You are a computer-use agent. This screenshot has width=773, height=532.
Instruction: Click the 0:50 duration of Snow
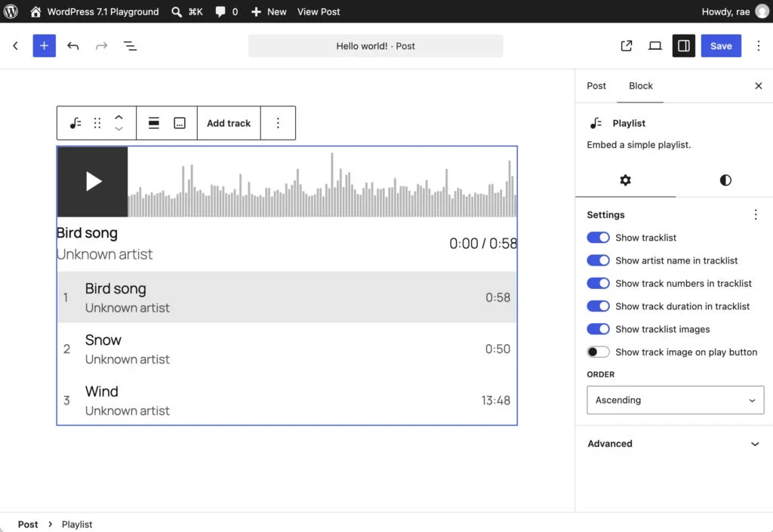[x=497, y=349]
